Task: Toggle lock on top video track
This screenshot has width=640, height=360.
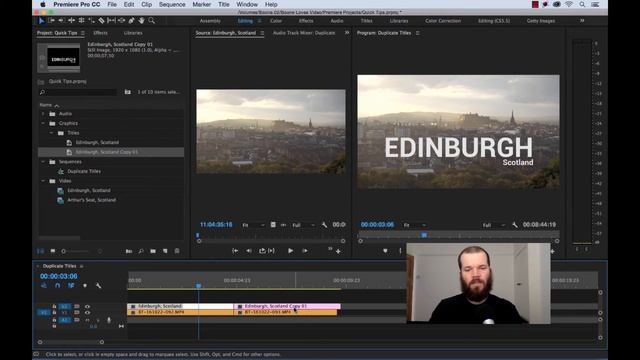Action: click(x=54, y=306)
